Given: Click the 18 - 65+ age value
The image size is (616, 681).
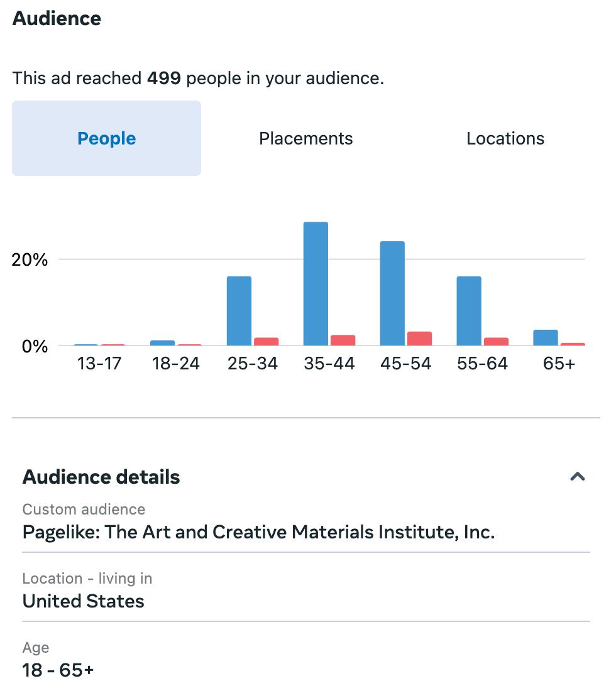Looking at the screenshot, I should click(58, 670).
